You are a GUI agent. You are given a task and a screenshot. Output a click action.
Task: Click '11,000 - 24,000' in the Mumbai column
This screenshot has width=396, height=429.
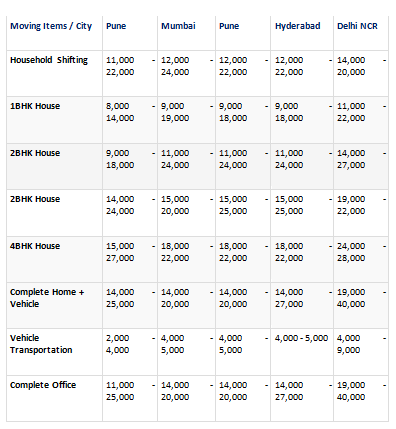pyautogui.click(x=187, y=159)
